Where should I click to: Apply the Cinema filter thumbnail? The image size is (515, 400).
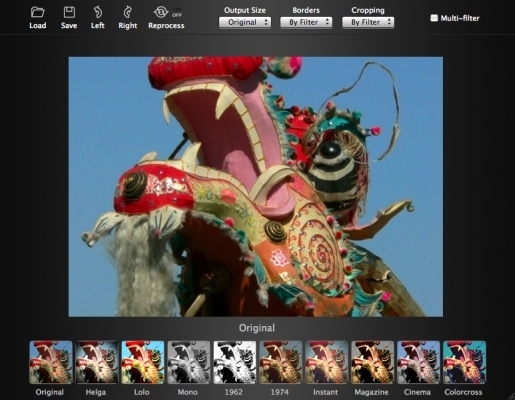tap(419, 362)
